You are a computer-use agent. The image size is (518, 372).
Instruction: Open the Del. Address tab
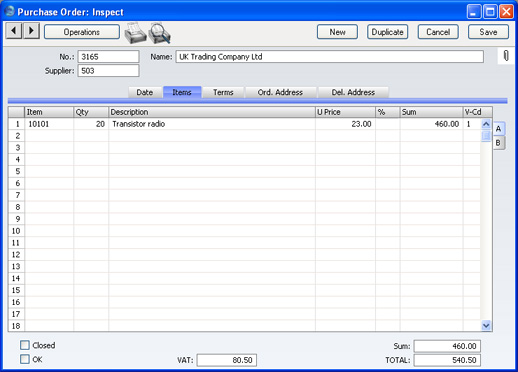click(x=353, y=92)
